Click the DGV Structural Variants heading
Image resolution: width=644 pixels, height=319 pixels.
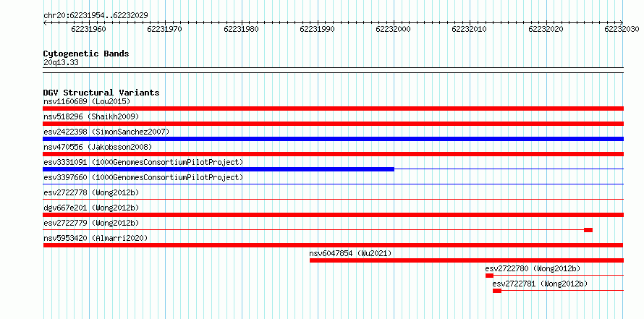pos(101,93)
